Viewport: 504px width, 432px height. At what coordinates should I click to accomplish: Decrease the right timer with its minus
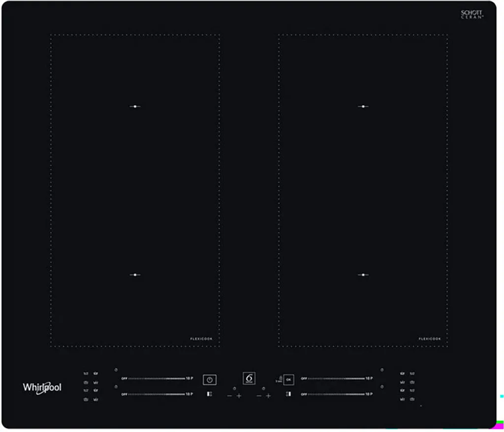[259, 396]
